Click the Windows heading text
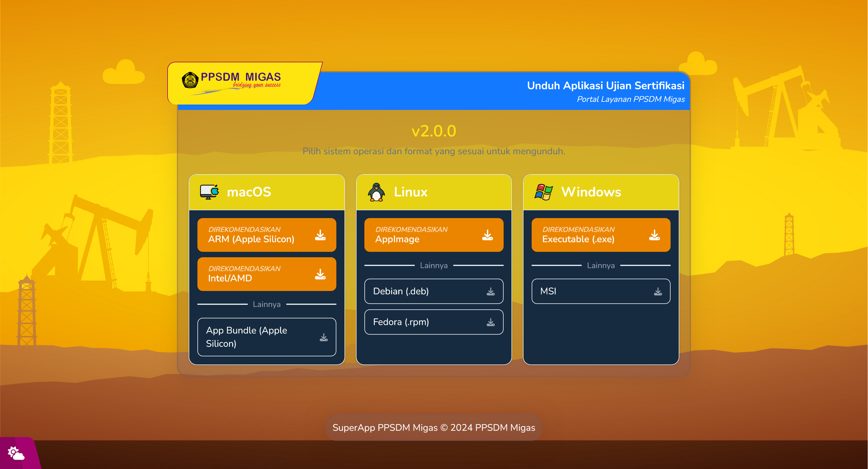868x469 pixels. point(591,192)
